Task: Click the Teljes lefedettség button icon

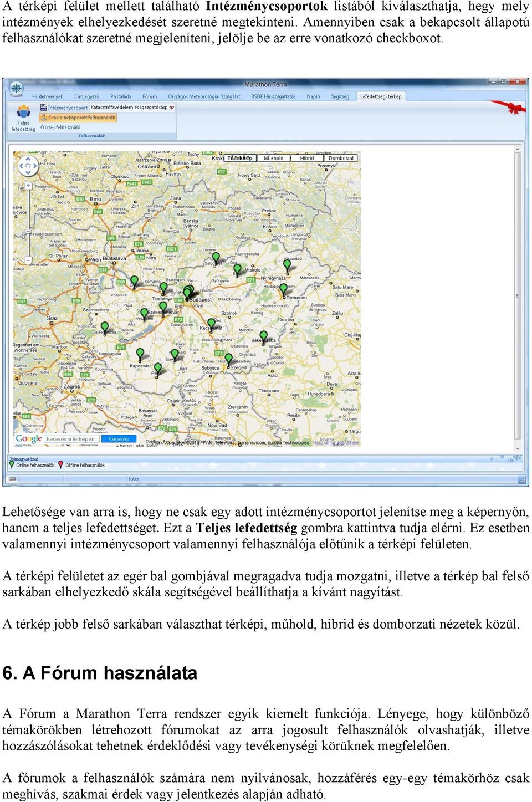Action: [23, 113]
